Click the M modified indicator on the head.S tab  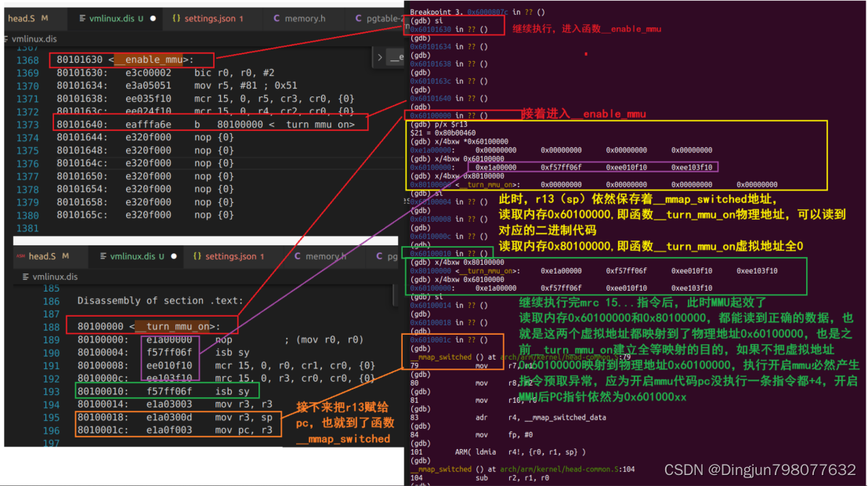pyautogui.click(x=43, y=19)
